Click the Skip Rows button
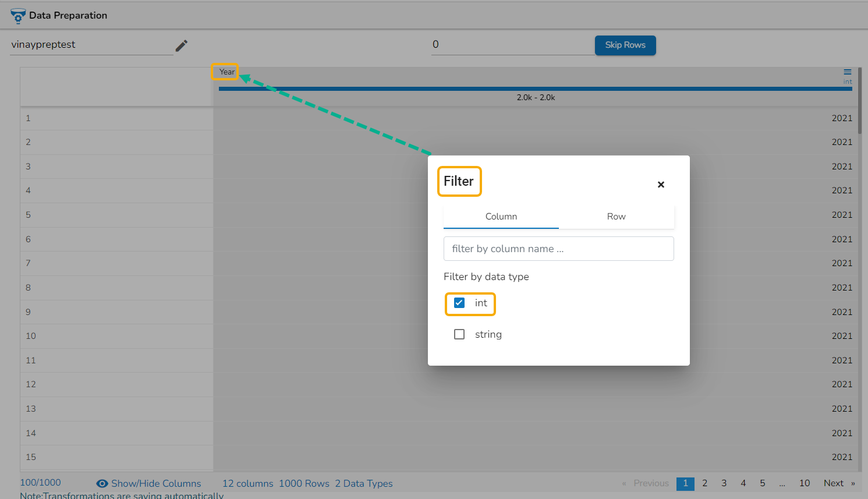The height and width of the screenshot is (499, 868). tap(625, 45)
